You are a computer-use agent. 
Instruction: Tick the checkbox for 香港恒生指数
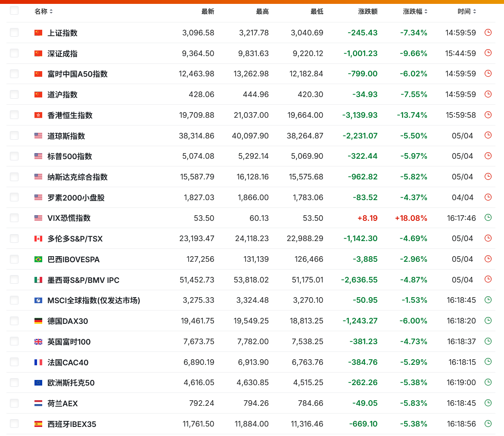tap(14, 115)
